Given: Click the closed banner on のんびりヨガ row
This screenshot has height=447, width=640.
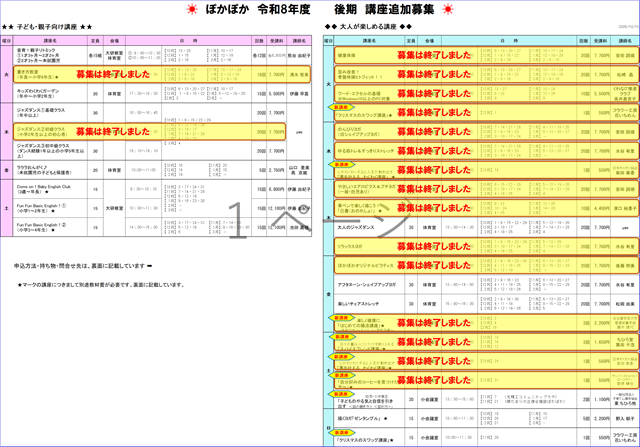Looking at the screenshot, I should pyautogui.click(x=487, y=131).
